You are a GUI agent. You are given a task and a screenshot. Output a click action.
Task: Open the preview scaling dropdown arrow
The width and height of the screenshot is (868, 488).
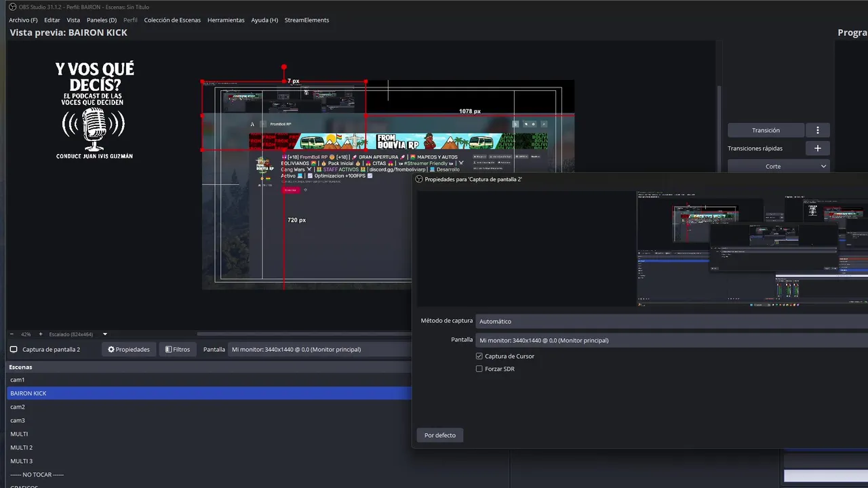pyautogui.click(x=105, y=334)
